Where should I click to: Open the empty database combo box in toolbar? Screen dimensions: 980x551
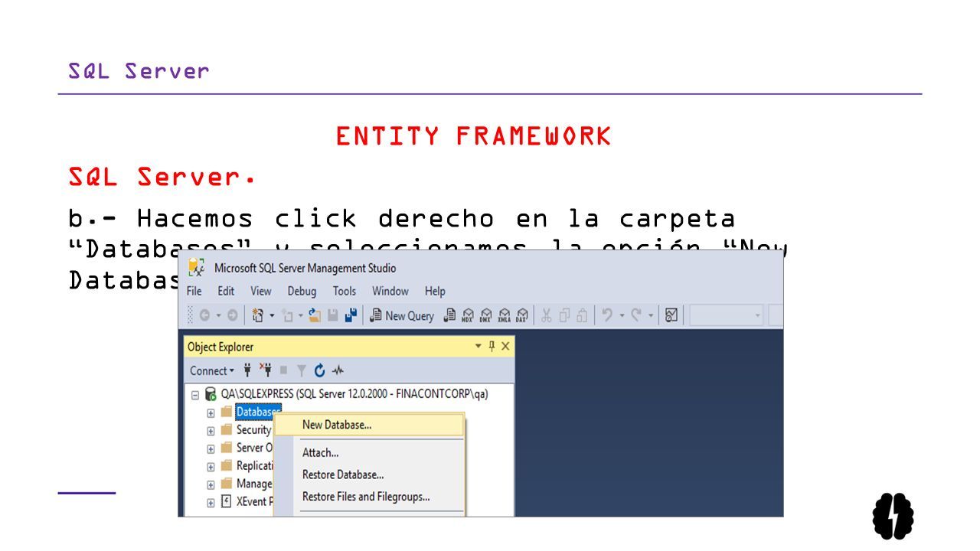727,315
